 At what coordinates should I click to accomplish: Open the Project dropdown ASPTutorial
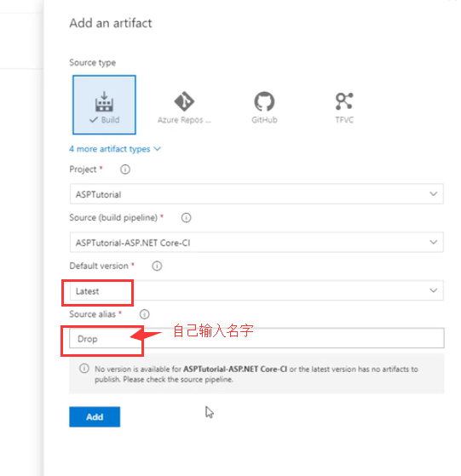256,193
